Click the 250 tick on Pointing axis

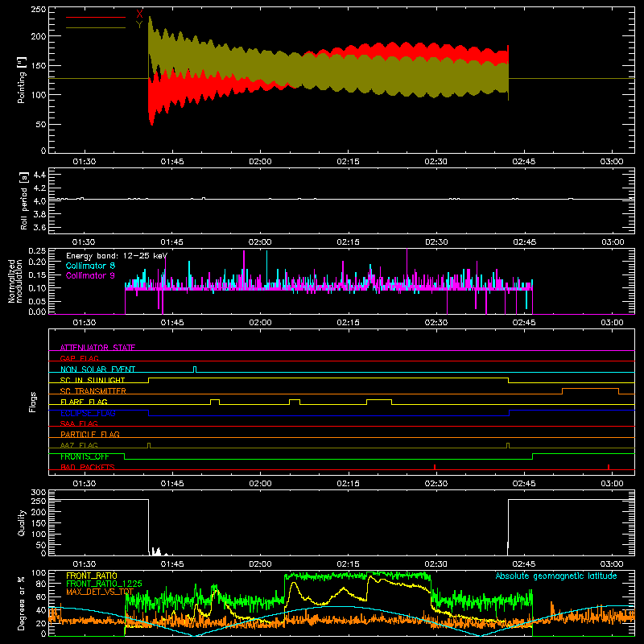(38, 10)
